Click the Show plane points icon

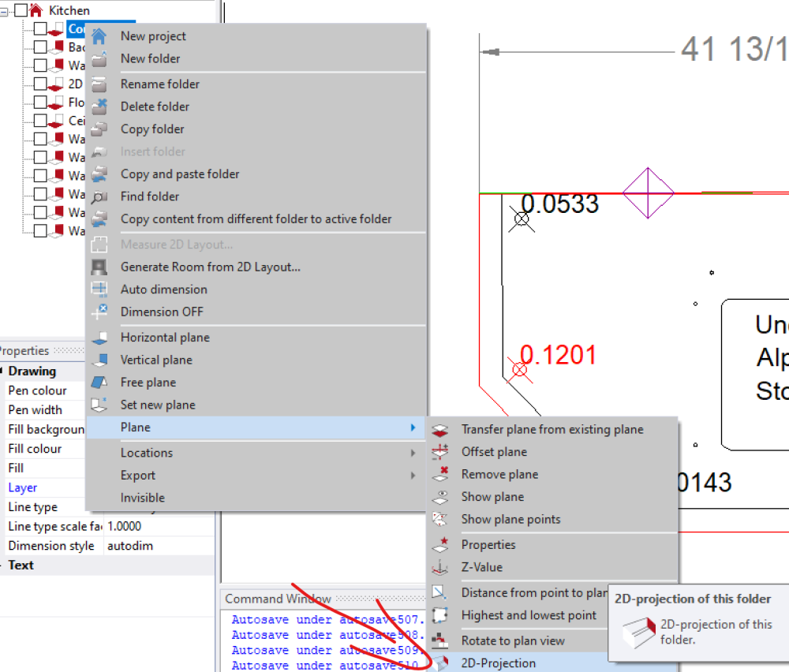tap(439, 520)
